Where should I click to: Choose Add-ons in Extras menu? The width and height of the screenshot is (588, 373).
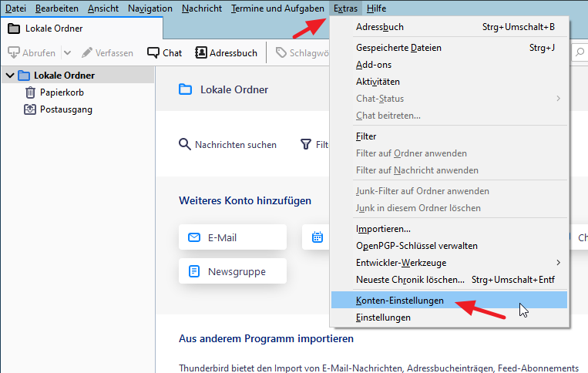[x=449, y=65]
